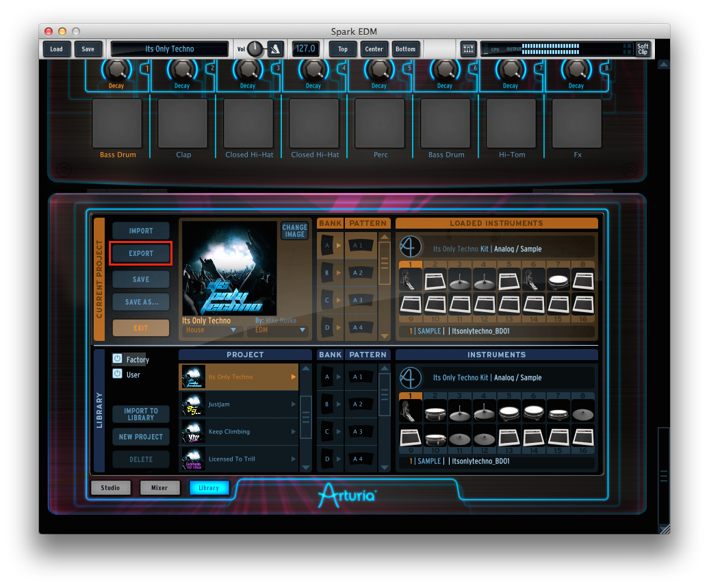Enable the Soft Clip button
Viewport: 709px width, 588px height.
[x=642, y=49]
